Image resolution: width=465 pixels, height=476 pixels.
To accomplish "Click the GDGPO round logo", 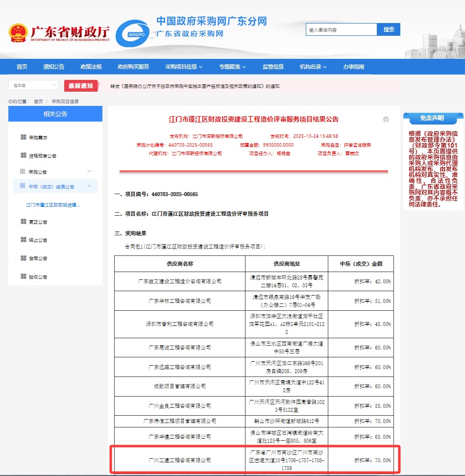I will (x=133, y=33).
